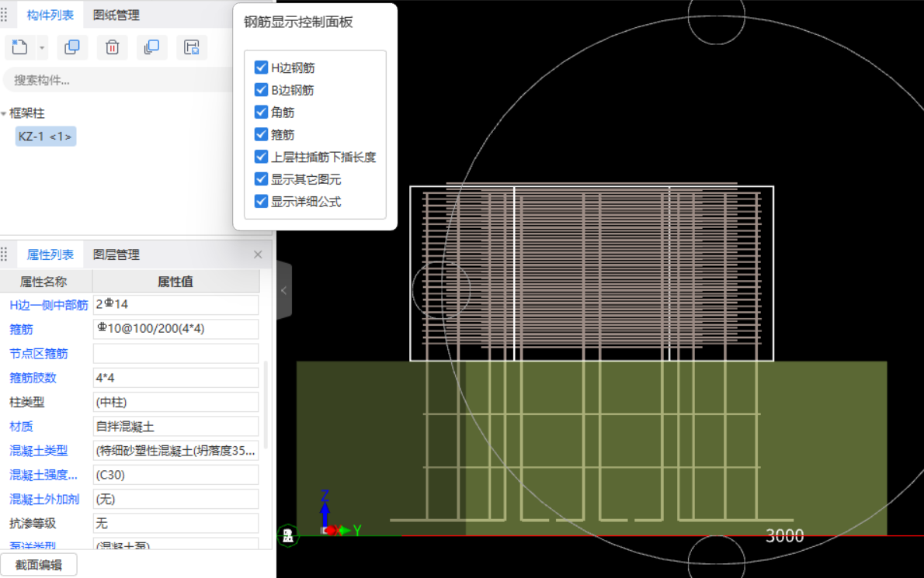Click the 材质 property name
This screenshot has width=924, height=578.
pos(21,427)
